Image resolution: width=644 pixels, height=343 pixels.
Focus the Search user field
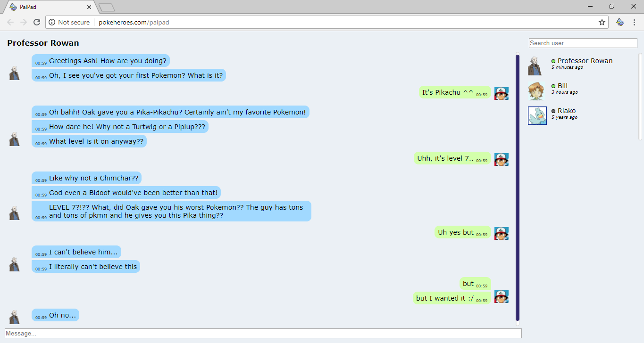pos(583,43)
